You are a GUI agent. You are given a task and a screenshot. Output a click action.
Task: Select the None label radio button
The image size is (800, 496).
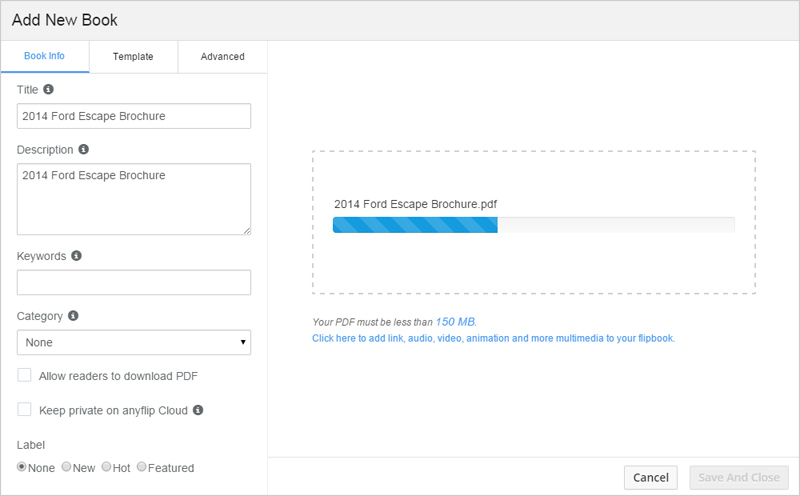point(22,467)
